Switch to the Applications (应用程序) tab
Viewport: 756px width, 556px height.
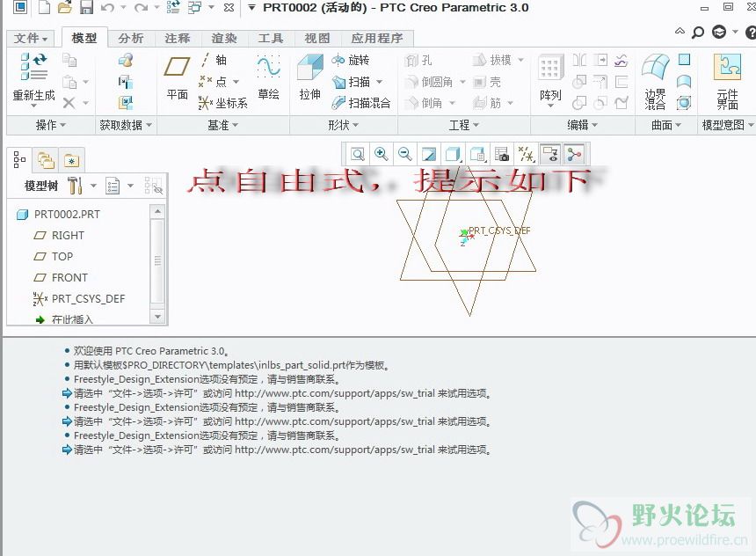[x=376, y=38]
